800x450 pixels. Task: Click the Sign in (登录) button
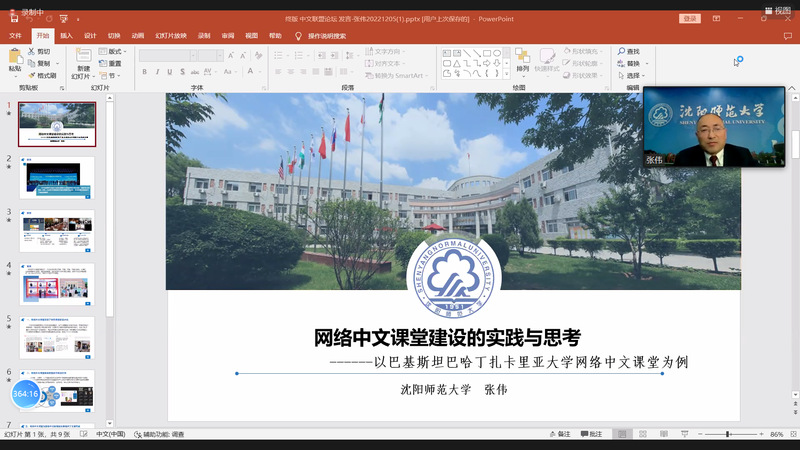[x=690, y=18]
